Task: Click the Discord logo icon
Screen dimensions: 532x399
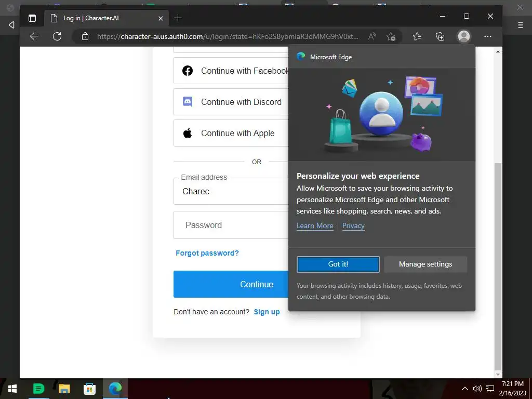Action: tap(188, 102)
